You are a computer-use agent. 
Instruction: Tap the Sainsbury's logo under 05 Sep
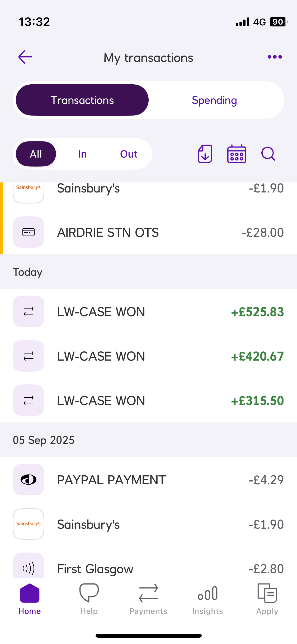coord(29,524)
